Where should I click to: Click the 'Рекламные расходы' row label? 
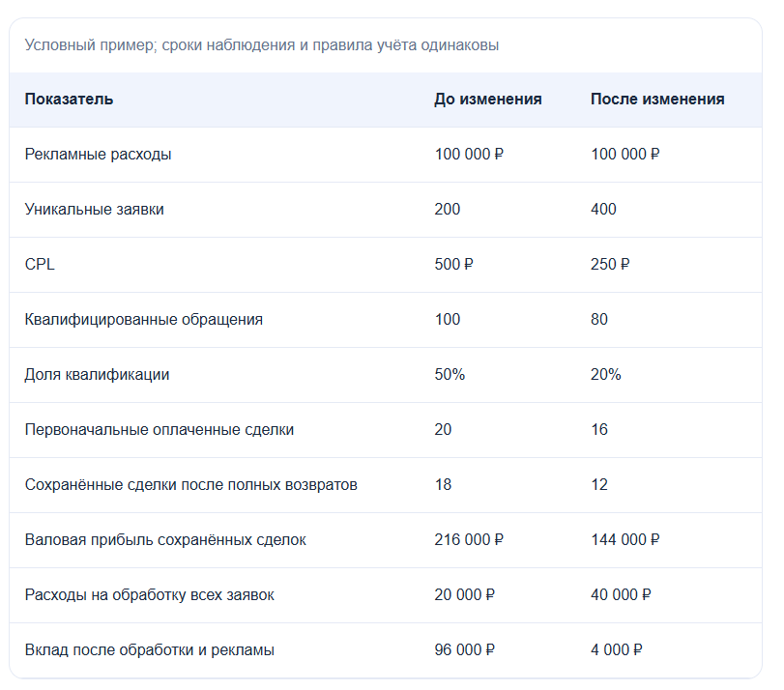[x=98, y=154]
